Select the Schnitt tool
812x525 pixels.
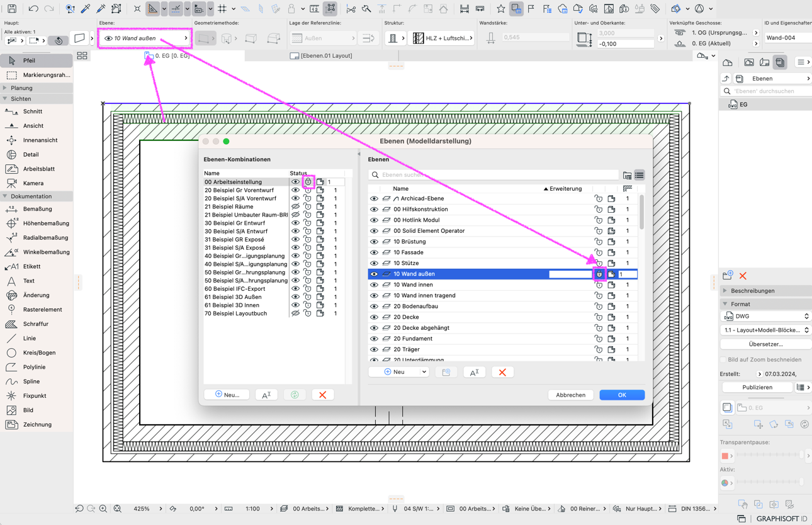[x=37, y=111]
